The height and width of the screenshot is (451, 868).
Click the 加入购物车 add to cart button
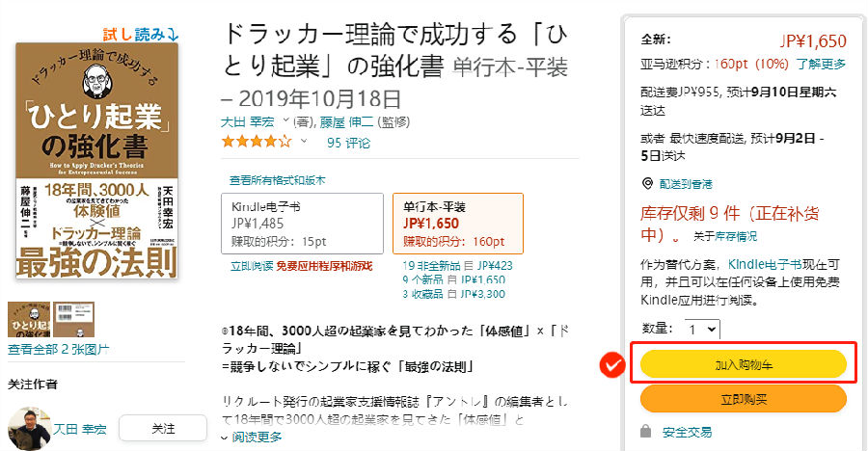[x=743, y=364]
